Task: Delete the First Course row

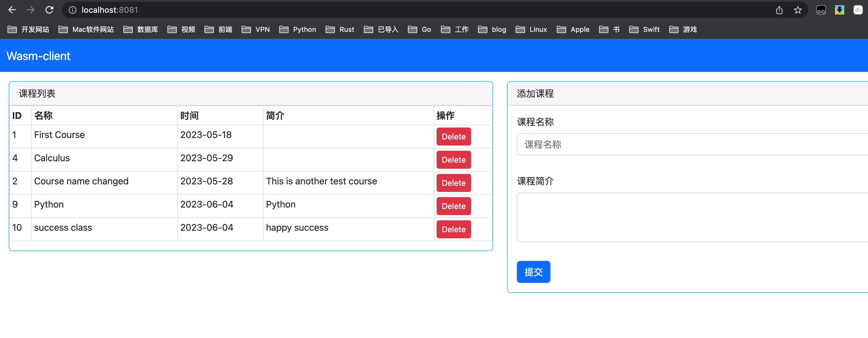Action: pyautogui.click(x=453, y=137)
